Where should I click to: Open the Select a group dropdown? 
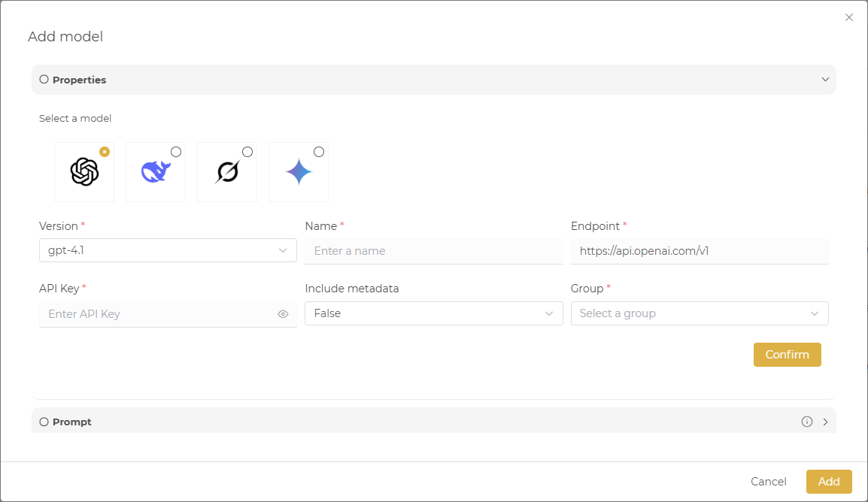(x=700, y=313)
